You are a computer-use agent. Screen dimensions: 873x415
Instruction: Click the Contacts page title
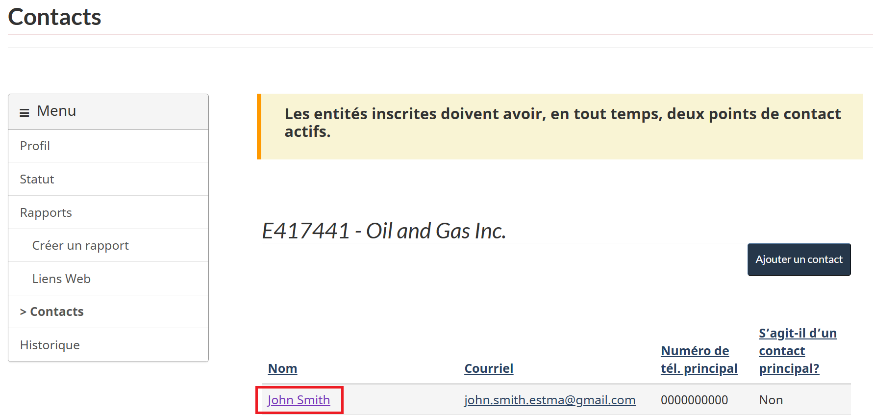point(54,17)
